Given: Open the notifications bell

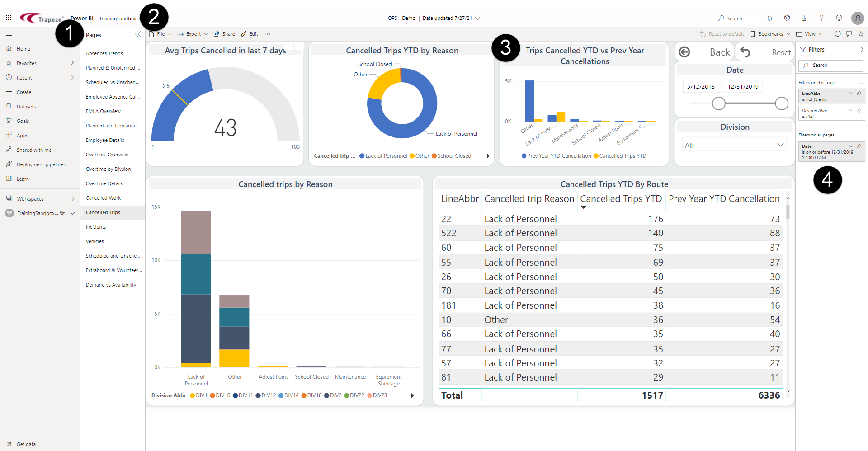Looking at the screenshot, I should coord(769,18).
